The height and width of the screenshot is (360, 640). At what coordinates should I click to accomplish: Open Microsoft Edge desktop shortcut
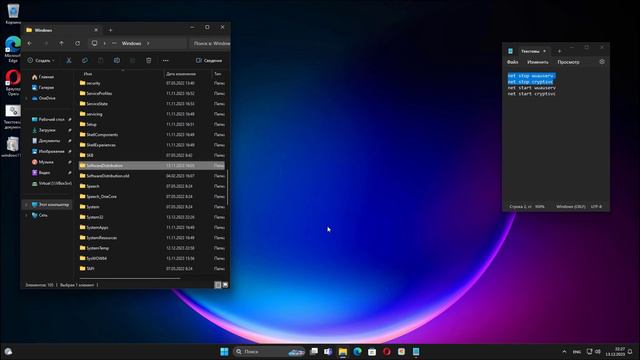13,49
